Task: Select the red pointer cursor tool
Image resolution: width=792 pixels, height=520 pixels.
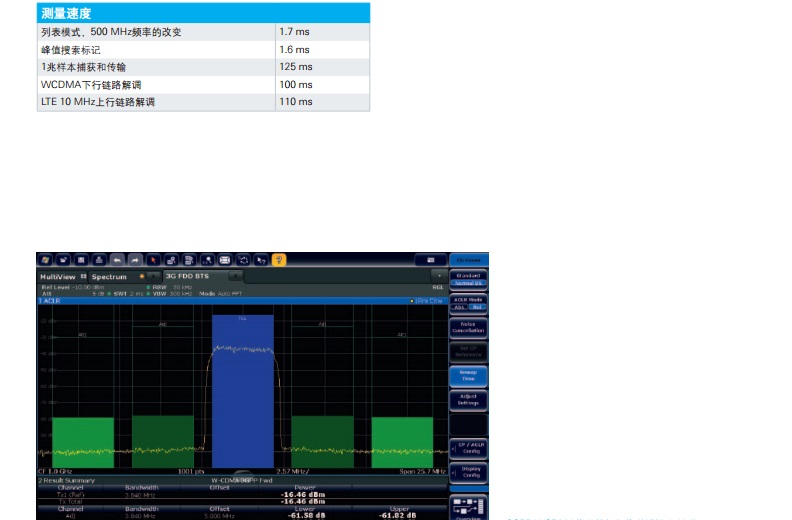Action: pos(153,259)
